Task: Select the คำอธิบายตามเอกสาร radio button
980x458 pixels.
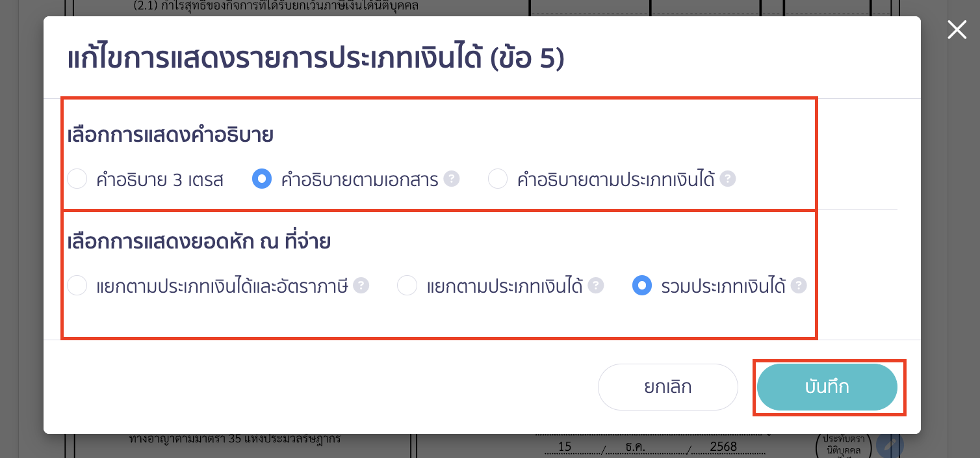Action: [262, 179]
